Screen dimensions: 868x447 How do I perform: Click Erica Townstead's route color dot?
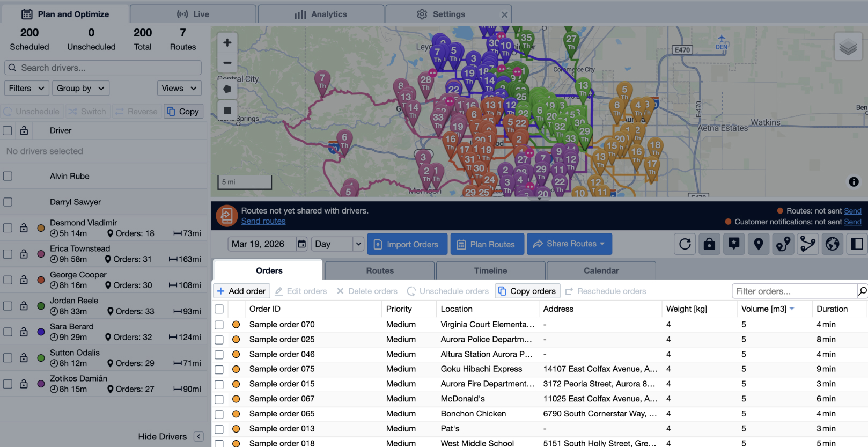pyautogui.click(x=41, y=254)
